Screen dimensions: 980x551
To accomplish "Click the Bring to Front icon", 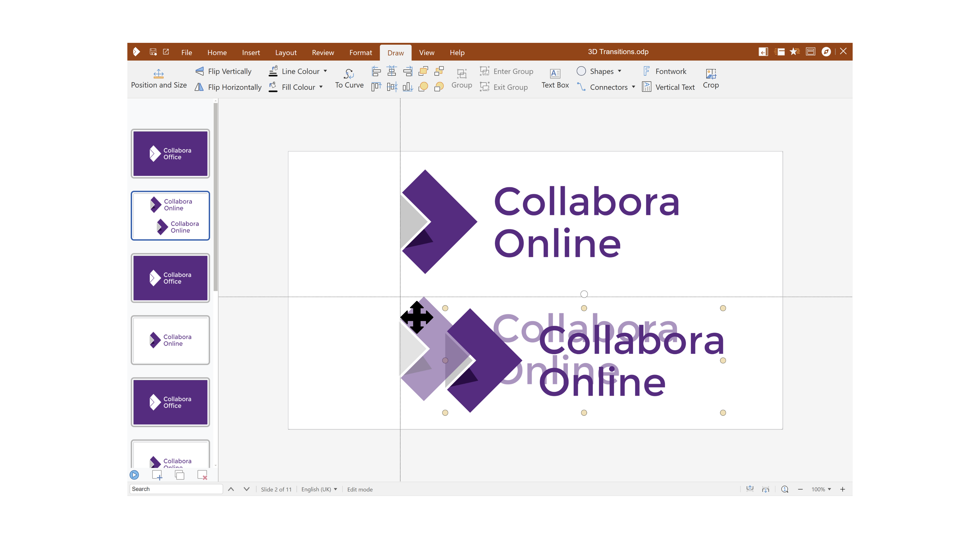I will coord(423,71).
